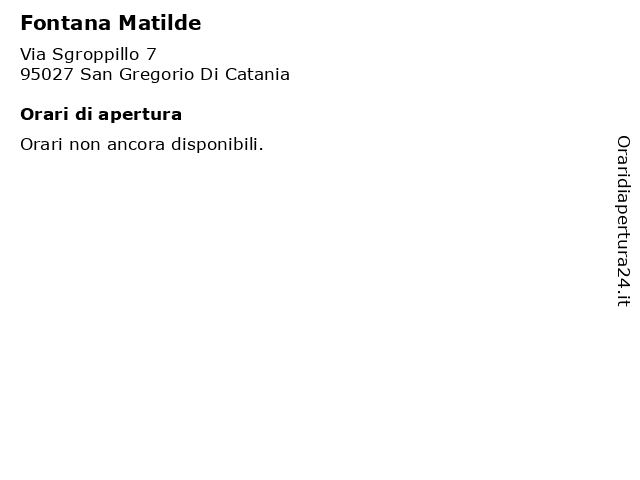Select the word ancora in message
The width and height of the screenshot is (640, 480).
click(x=136, y=145)
